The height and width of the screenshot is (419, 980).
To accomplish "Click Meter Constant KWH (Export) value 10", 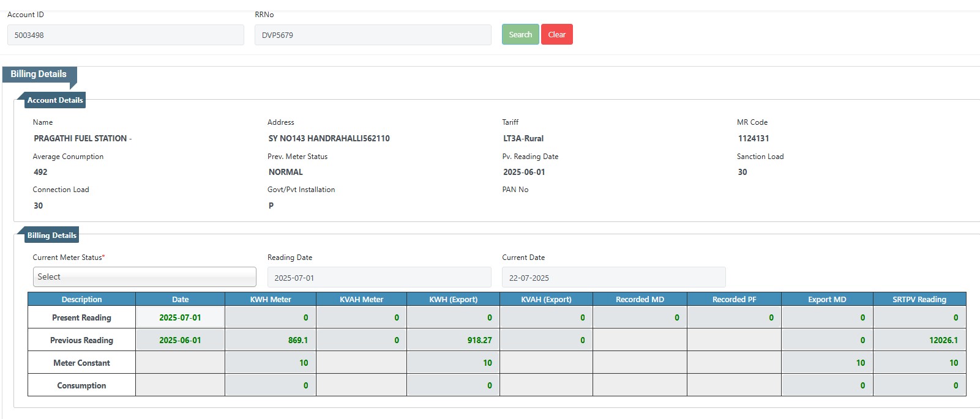I will [487, 363].
